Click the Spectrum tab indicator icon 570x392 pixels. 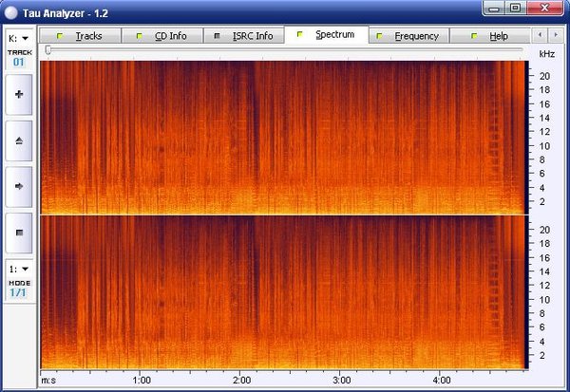click(x=300, y=34)
